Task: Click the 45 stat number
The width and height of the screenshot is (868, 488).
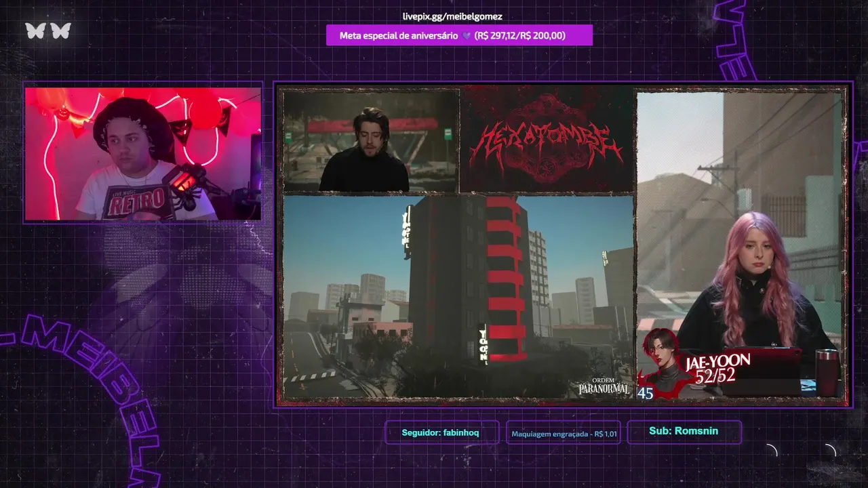Action: click(645, 393)
